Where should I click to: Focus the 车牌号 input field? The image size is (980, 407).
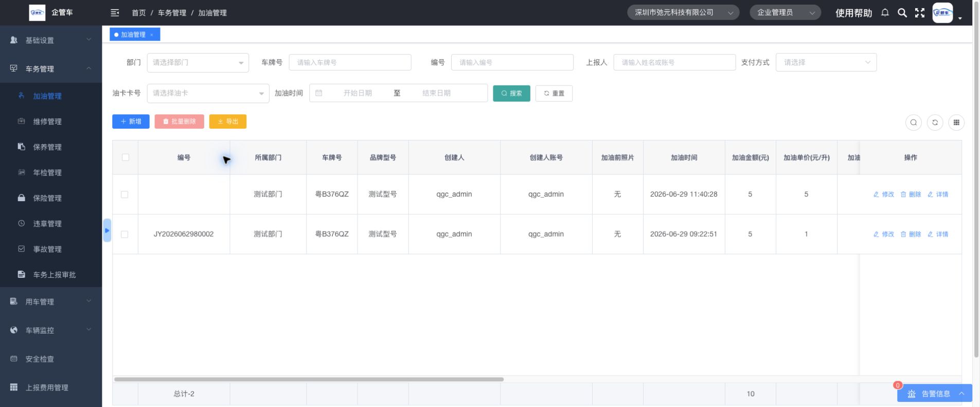click(350, 63)
